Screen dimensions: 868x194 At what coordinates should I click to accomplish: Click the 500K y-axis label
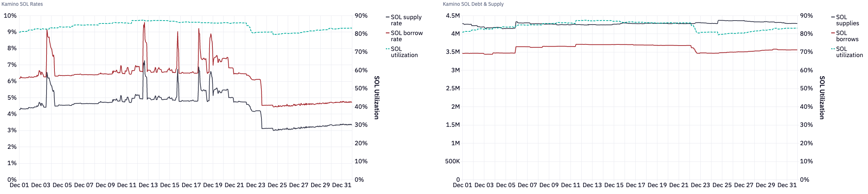[453, 161]
